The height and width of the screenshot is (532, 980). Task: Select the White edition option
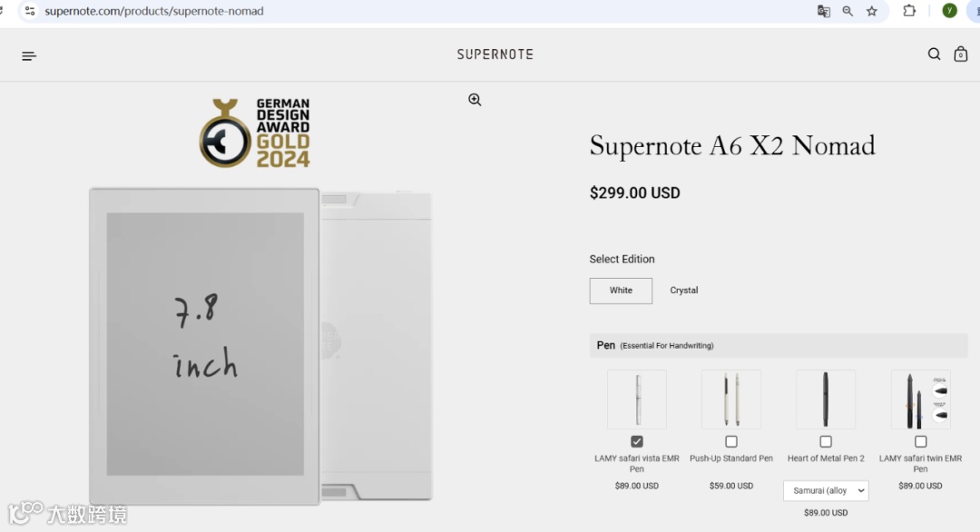[621, 291]
